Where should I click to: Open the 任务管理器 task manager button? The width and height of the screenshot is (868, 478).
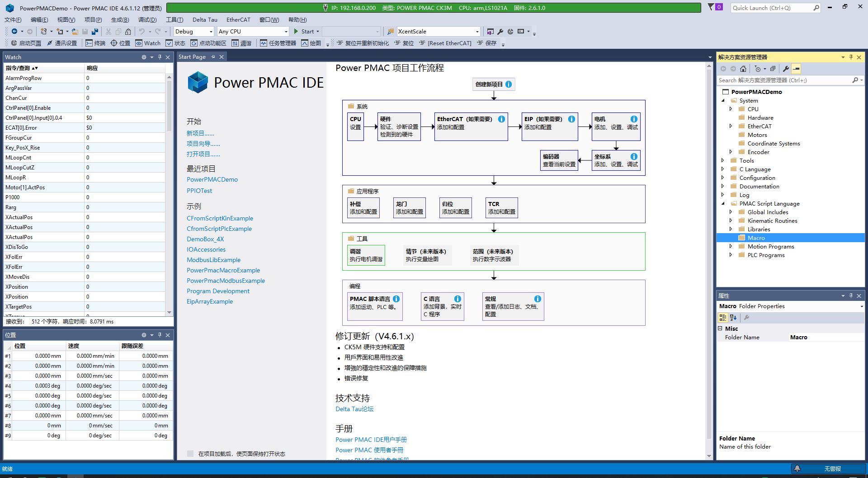[x=278, y=43]
